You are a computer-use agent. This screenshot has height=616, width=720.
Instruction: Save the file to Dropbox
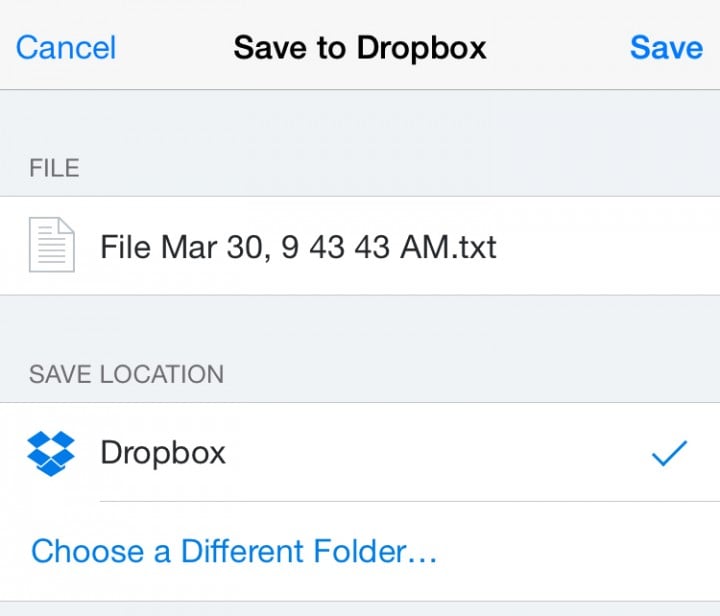(x=666, y=47)
